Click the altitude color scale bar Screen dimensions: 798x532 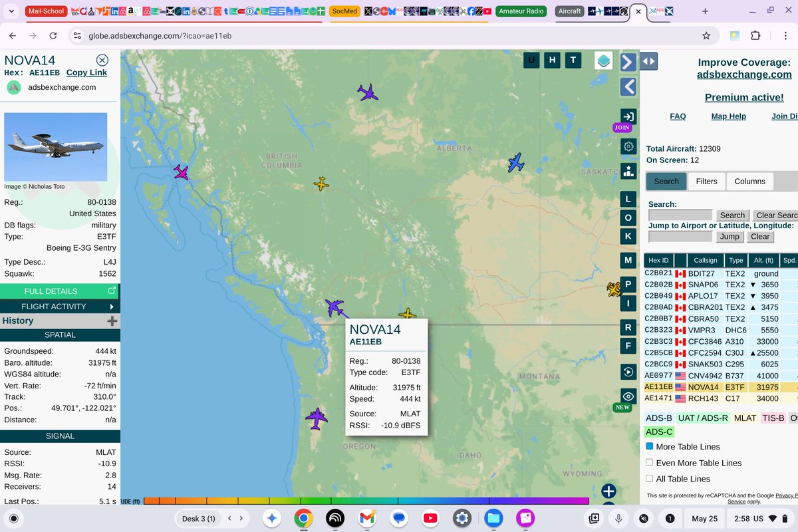pyautogui.click(x=366, y=501)
